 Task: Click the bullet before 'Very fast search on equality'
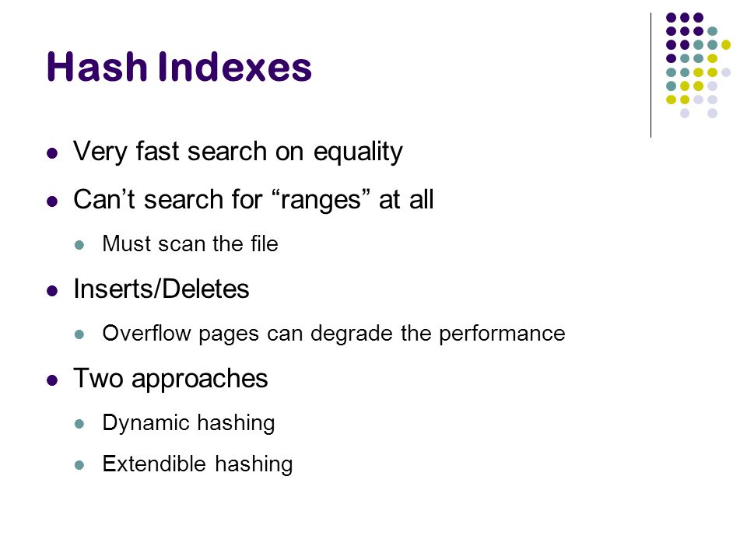[52, 153]
